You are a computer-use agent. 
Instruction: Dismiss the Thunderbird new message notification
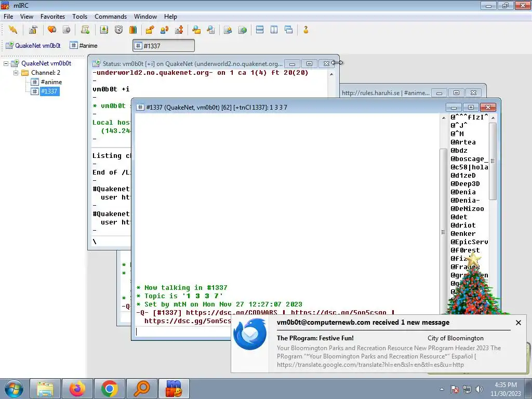[x=518, y=323]
